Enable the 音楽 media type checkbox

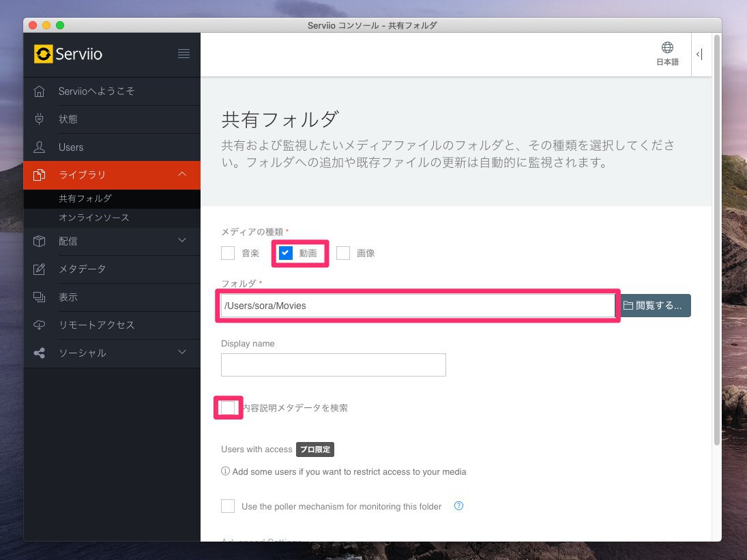(x=228, y=253)
